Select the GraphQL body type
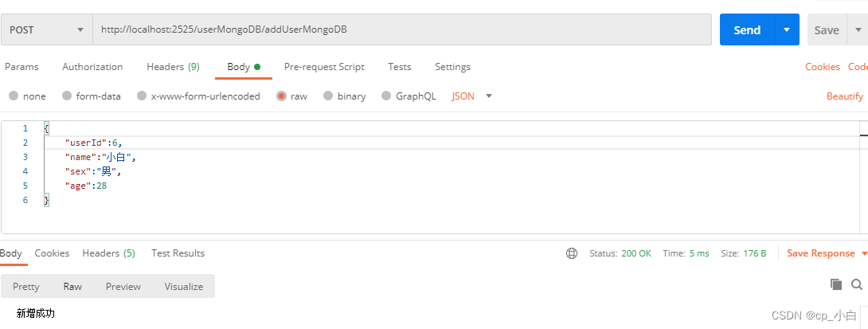 click(x=409, y=96)
